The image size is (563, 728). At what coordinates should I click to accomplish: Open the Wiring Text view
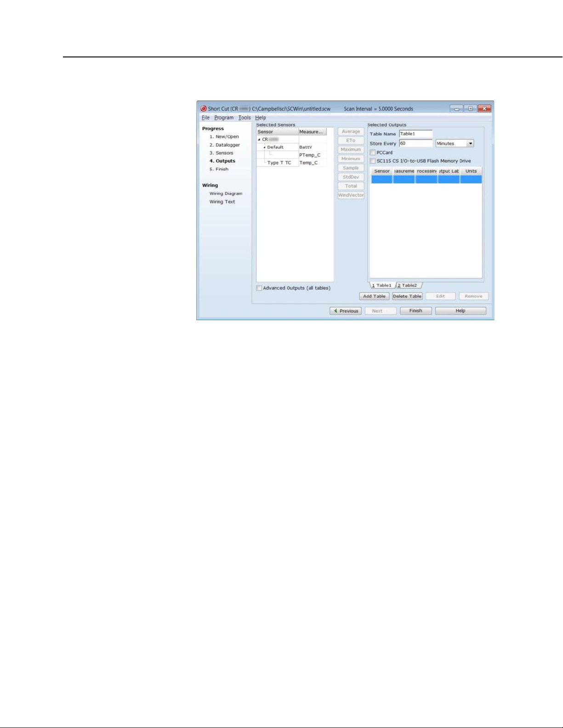(x=222, y=202)
